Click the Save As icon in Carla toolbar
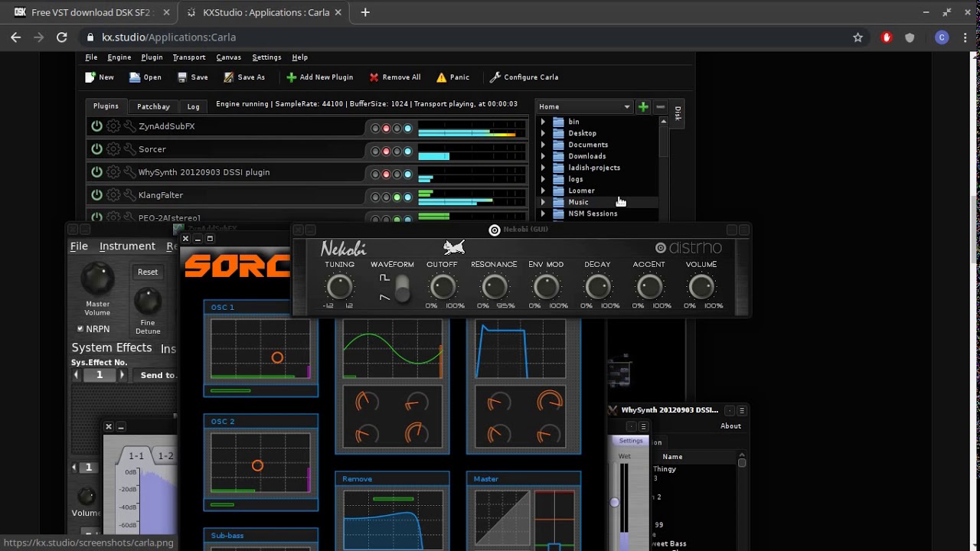Screen dimensions: 980x551 (x=228, y=77)
